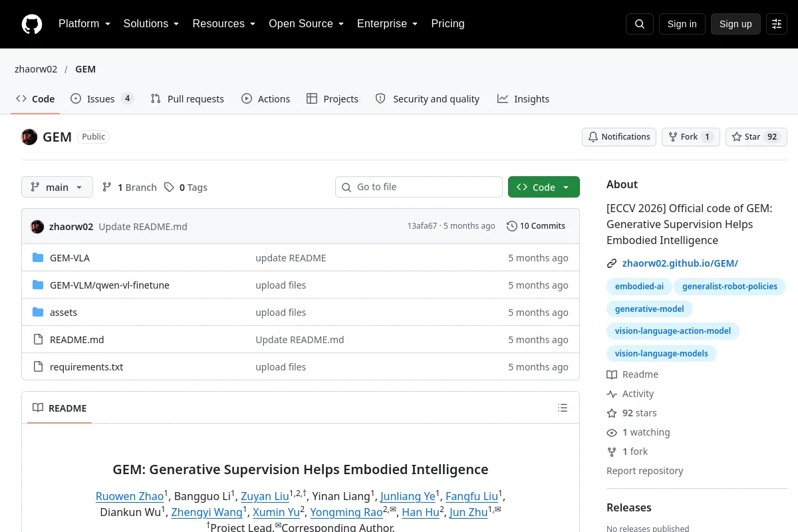This screenshot has height=532, width=798.
Task: Open Notifications bell button
Action: [619, 137]
